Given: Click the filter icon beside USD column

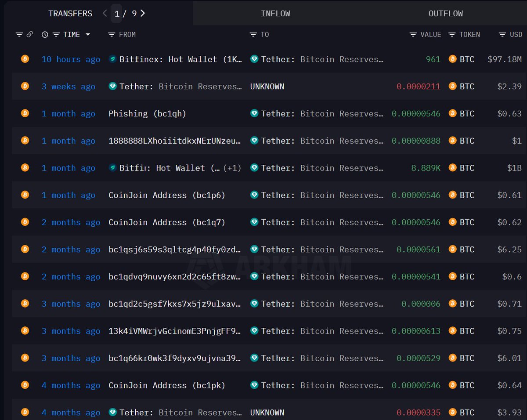Looking at the screenshot, I should pyautogui.click(x=502, y=34).
